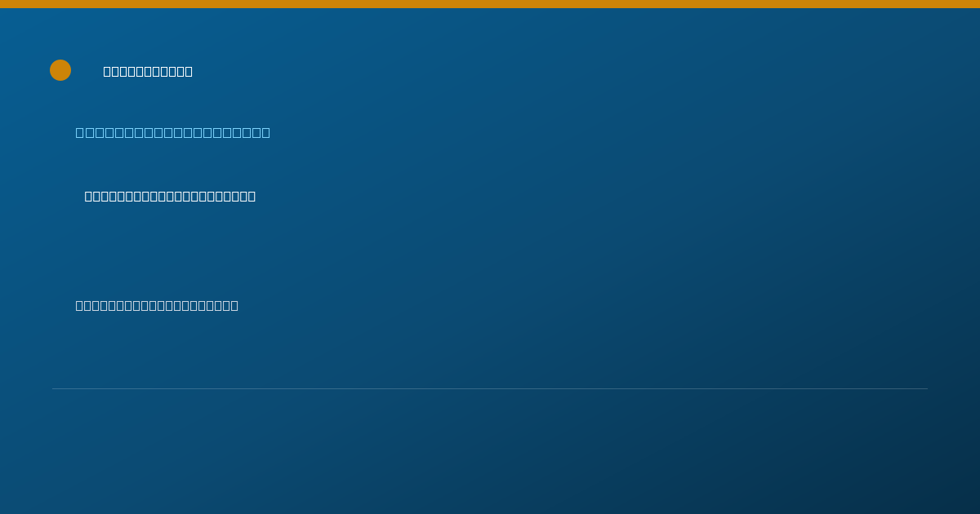980x514 pixels.
Task: Select the white title text beside orange circle
Action: [x=148, y=72]
